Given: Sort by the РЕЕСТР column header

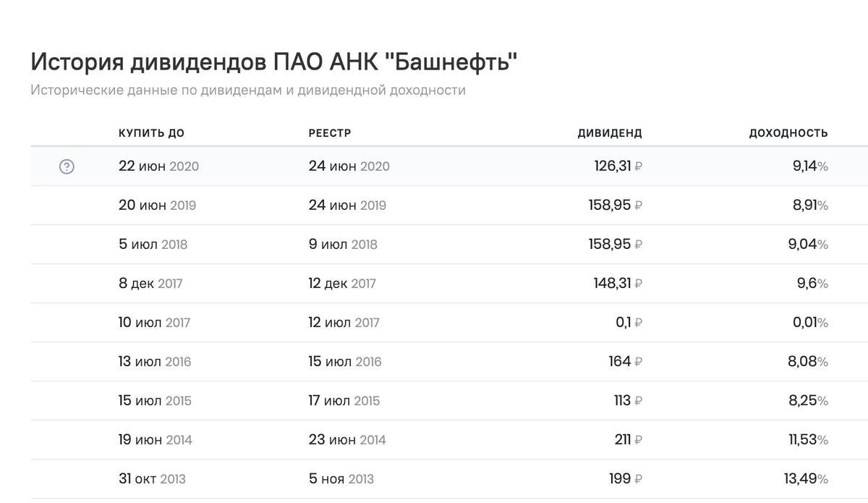Looking at the screenshot, I should (x=328, y=132).
